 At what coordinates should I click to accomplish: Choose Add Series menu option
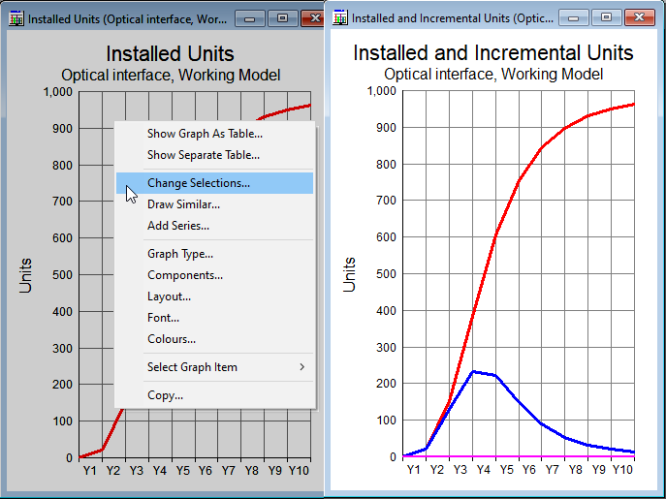[x=178, y=225]
